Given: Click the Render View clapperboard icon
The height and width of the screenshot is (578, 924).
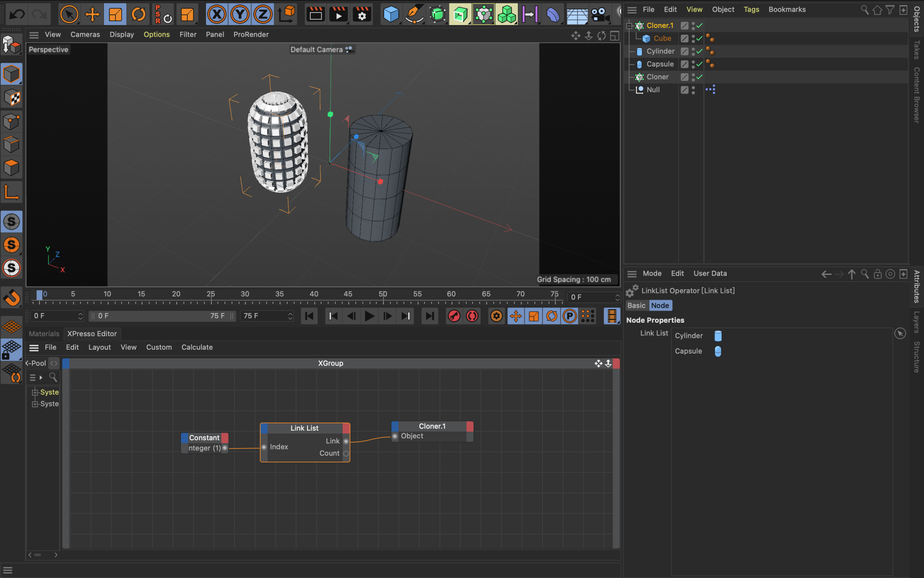Looking at the screenshot, I should tap(316, 14).
